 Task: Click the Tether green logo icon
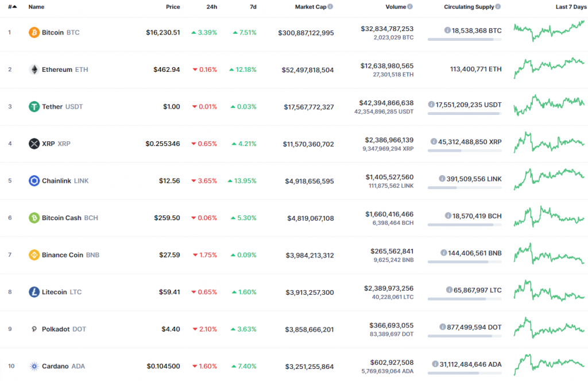[x=34, y=107]
